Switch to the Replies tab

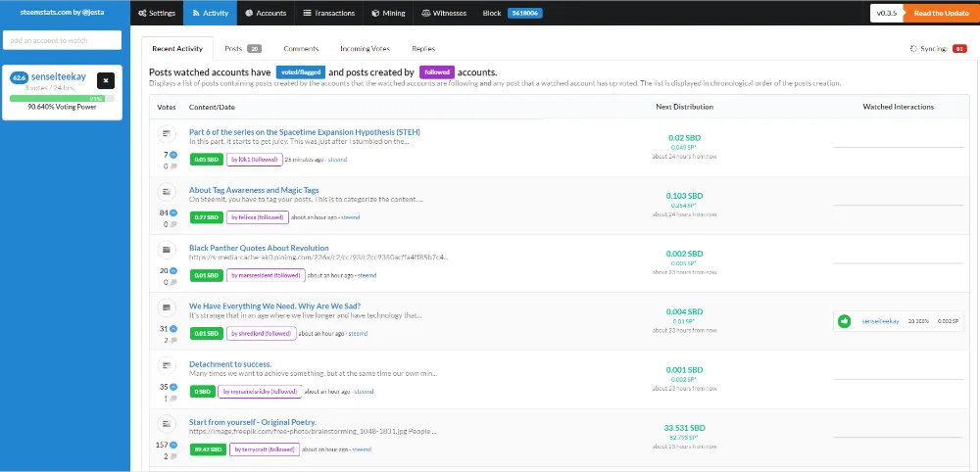click(x=423, y=49)
